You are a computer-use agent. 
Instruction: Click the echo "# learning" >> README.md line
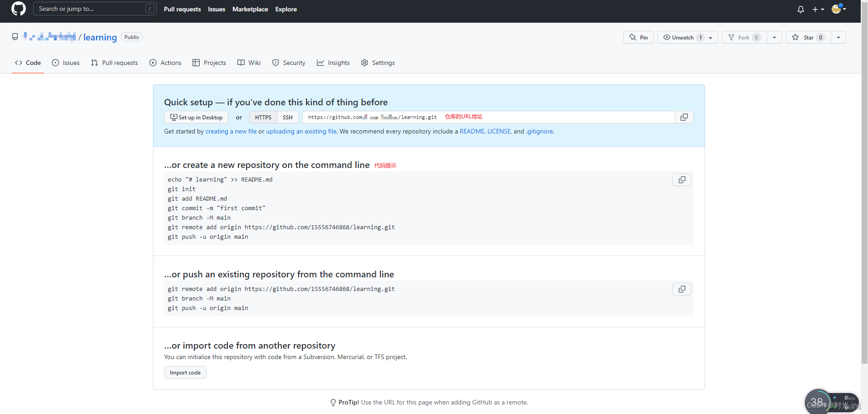click(x=220, y=180)
